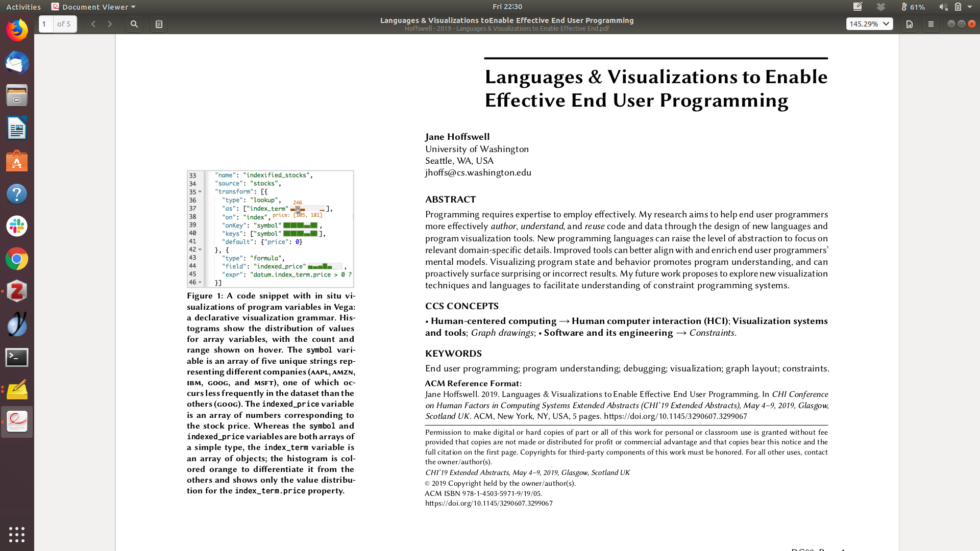Image resolution: width=980 pixels, height=551 pixels.
Task: Click the volume indicator in top bar
Action: coord(943,7)
